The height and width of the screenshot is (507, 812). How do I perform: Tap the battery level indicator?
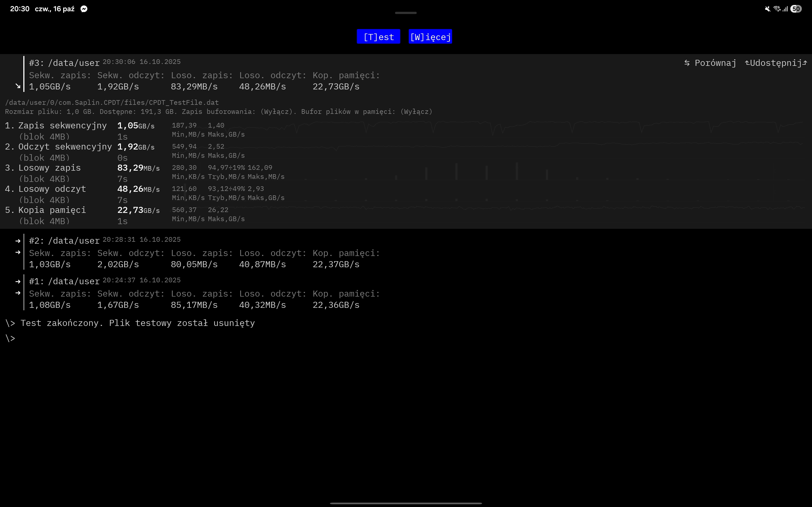[x=796, y=9]
